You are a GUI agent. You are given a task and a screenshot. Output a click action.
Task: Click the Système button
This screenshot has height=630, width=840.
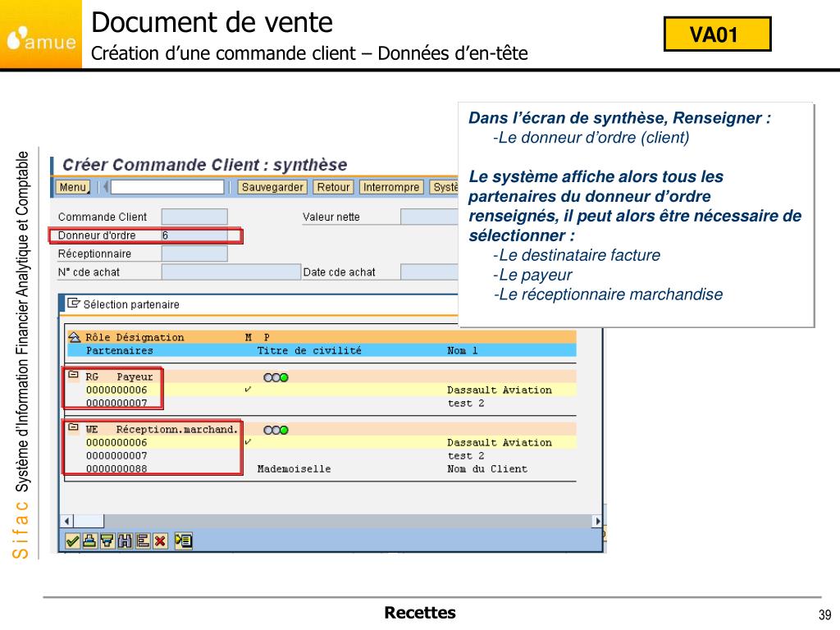445,187
